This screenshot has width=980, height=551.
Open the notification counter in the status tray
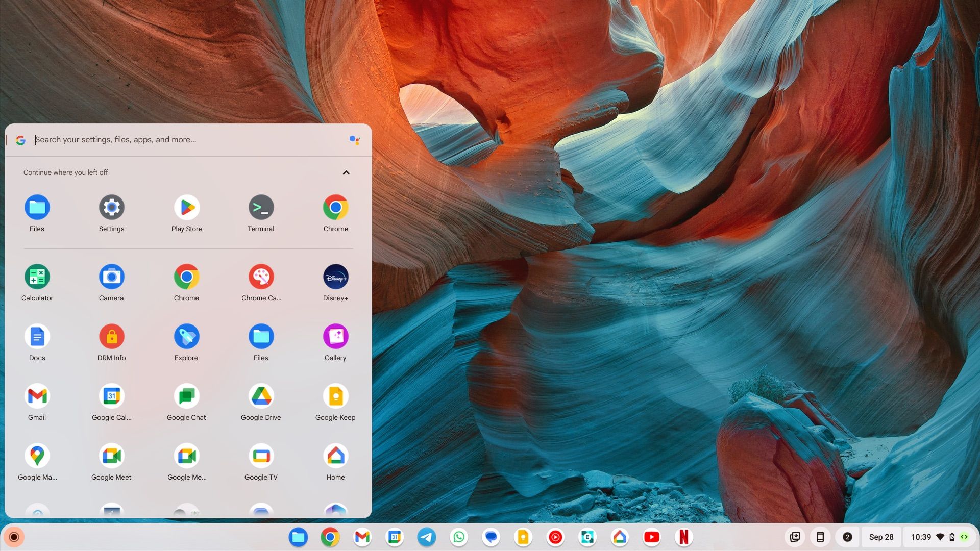click(847, 537)
